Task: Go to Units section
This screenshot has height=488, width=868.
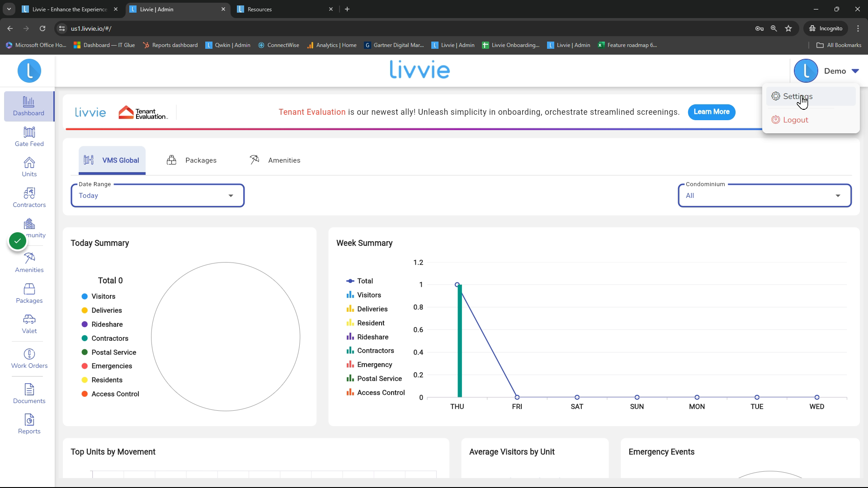Action: 29,167
